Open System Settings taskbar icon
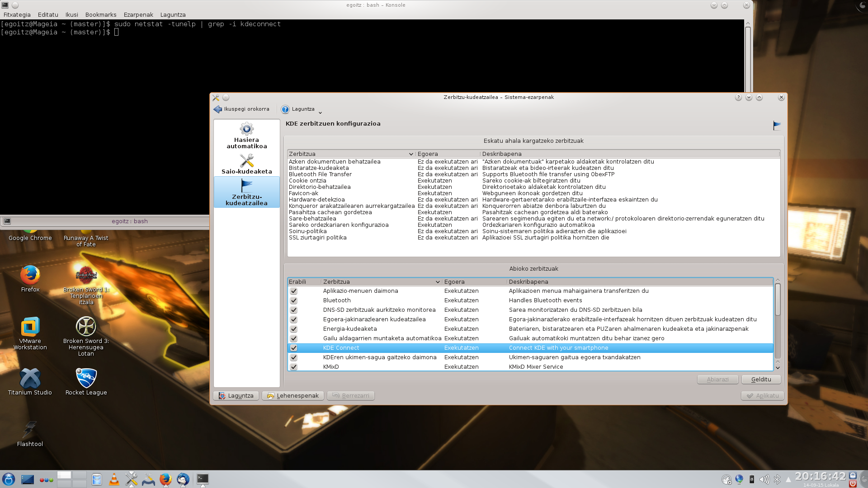 point(131,479)
